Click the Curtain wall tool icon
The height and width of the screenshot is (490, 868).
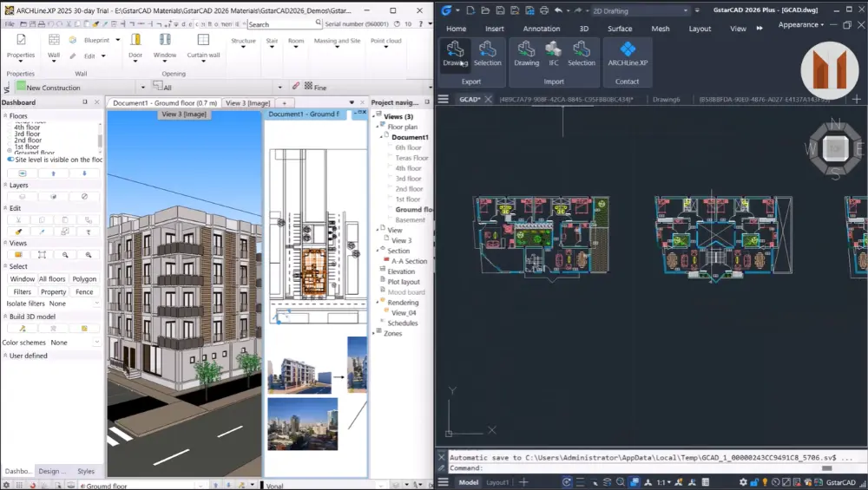(x=203, y=40)
